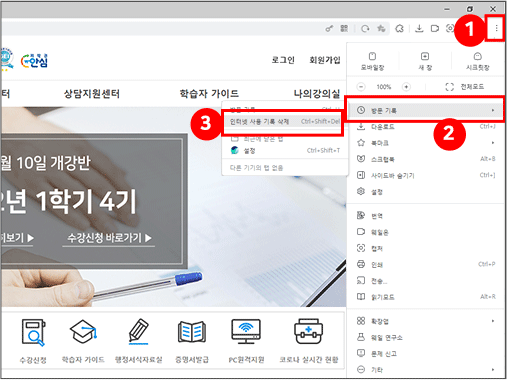Select 문제 신고 report issue entry

coord(426,354)
